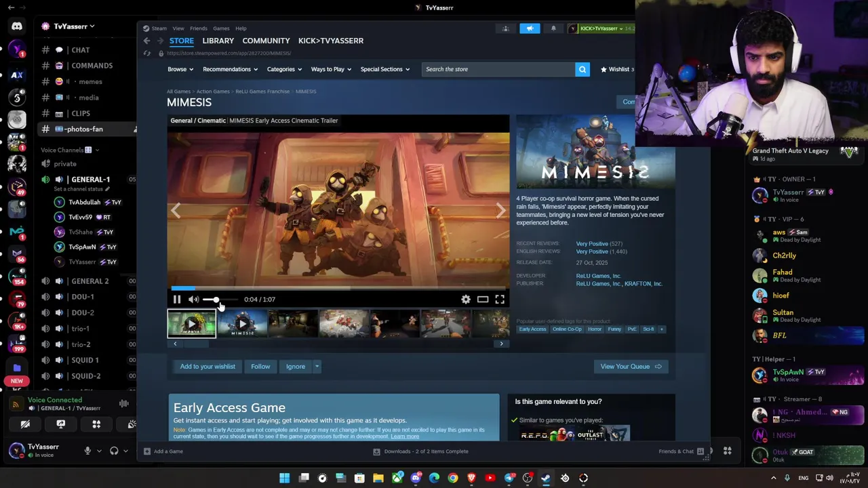
Task: Open the Friends menu in Steam
Action: [x=199, y=28]
